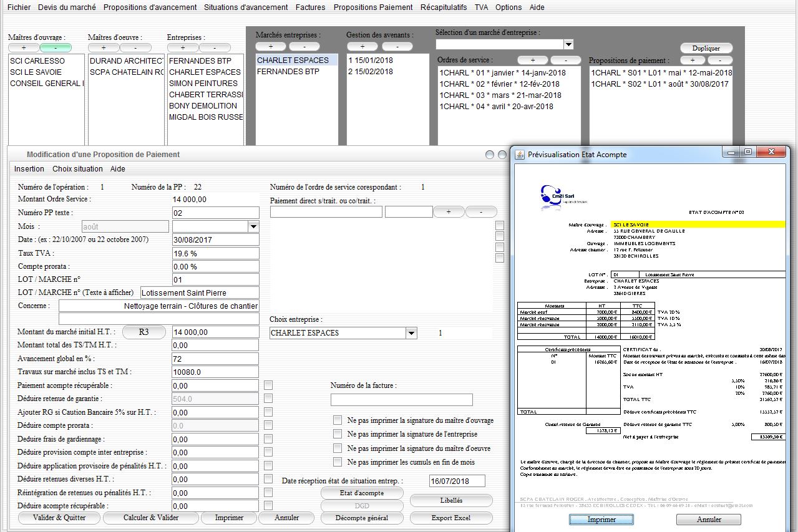
Task: Delete an avenant using minus button
Action: tap(397, 47)
